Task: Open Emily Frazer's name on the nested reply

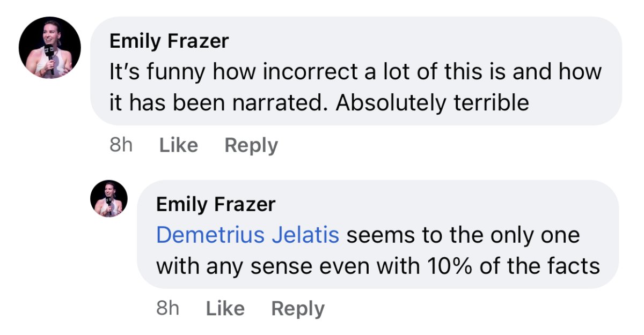Action: click(x=216, y=204)
